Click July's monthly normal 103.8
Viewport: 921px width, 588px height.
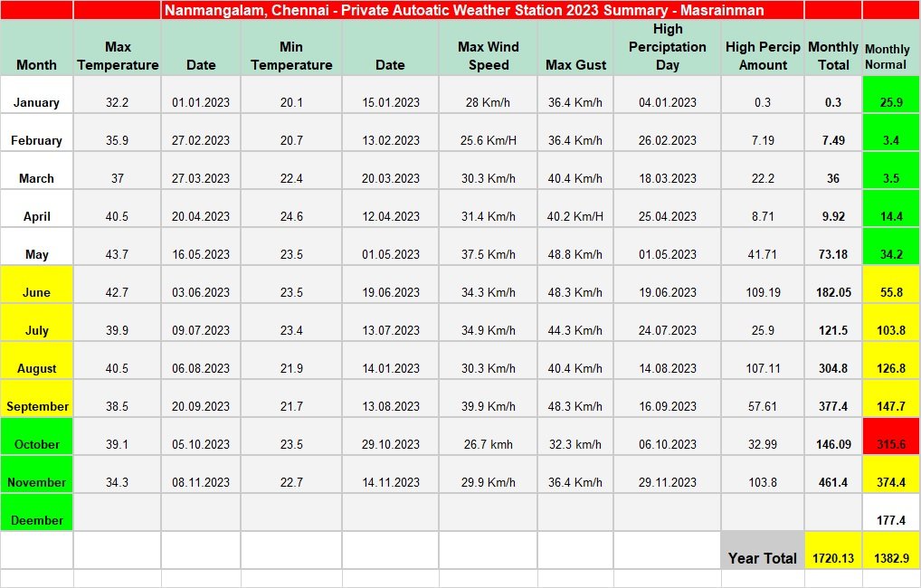(891, 322)
